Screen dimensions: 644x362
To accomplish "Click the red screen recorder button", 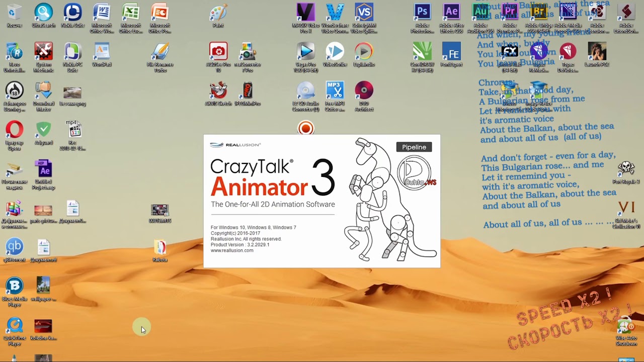I will (x=305, y=128).
